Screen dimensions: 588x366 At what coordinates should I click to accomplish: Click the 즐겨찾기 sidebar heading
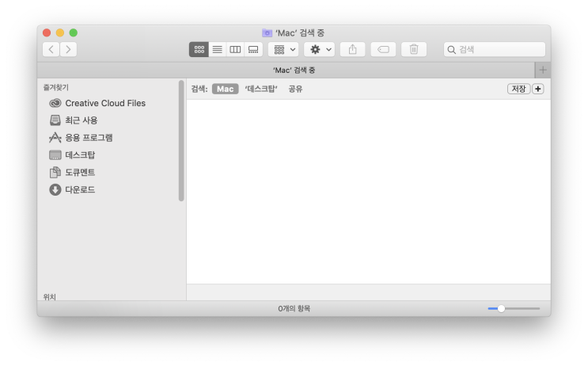pyautogui.click(x=56, y=87)
